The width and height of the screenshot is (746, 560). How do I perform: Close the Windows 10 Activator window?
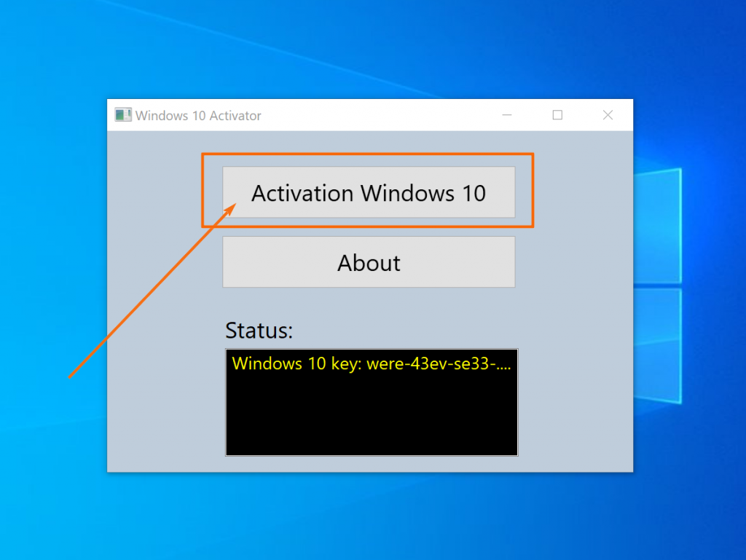click(608, 115)
